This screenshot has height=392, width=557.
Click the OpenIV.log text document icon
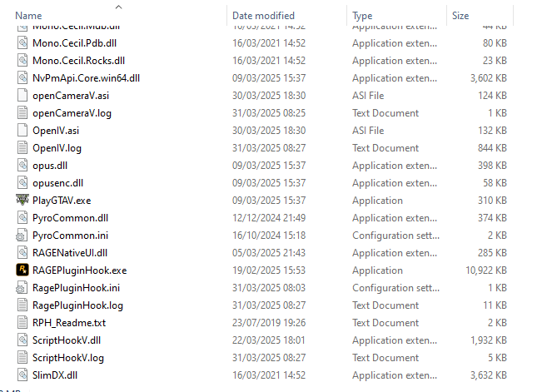pyautogui.click(x=22, y=147)
